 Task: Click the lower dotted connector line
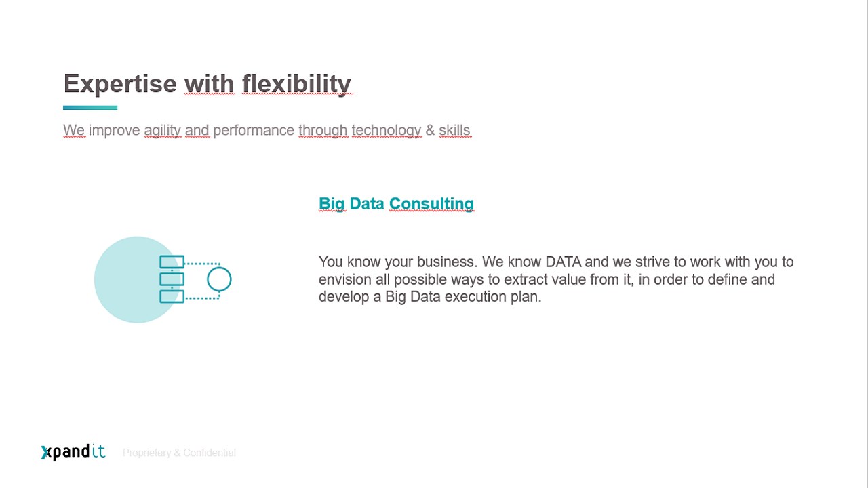[202, 297]
